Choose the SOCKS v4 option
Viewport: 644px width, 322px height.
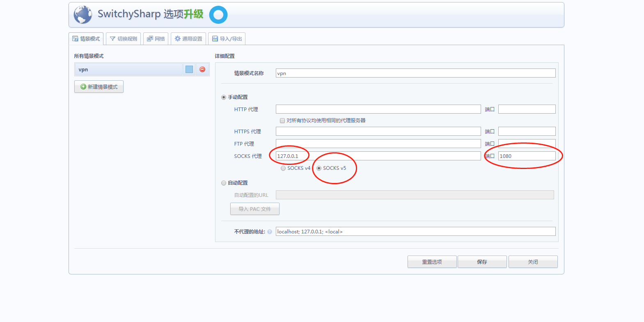(x=283, y=168)
